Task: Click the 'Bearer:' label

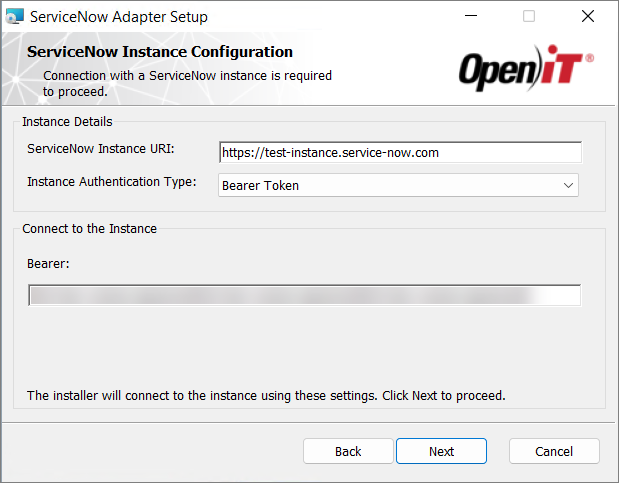Action: pyautogui.click(x=48, y=263)
